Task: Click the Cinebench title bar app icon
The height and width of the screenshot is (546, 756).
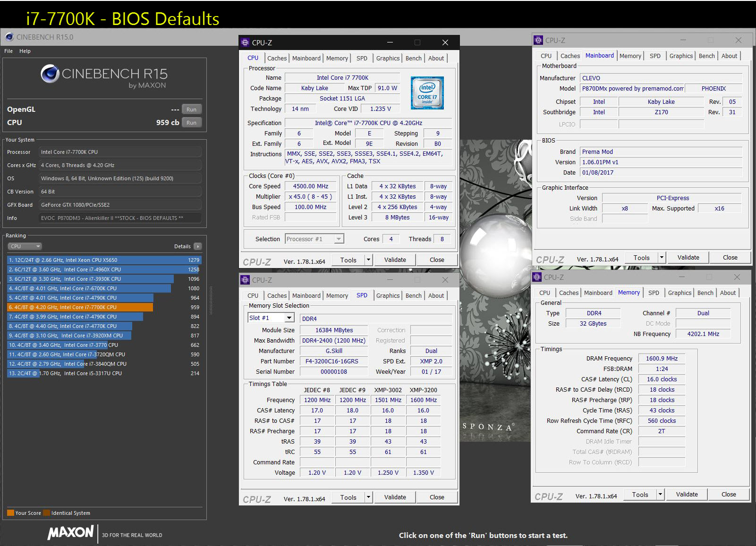Action: click(x=9, y=37)
